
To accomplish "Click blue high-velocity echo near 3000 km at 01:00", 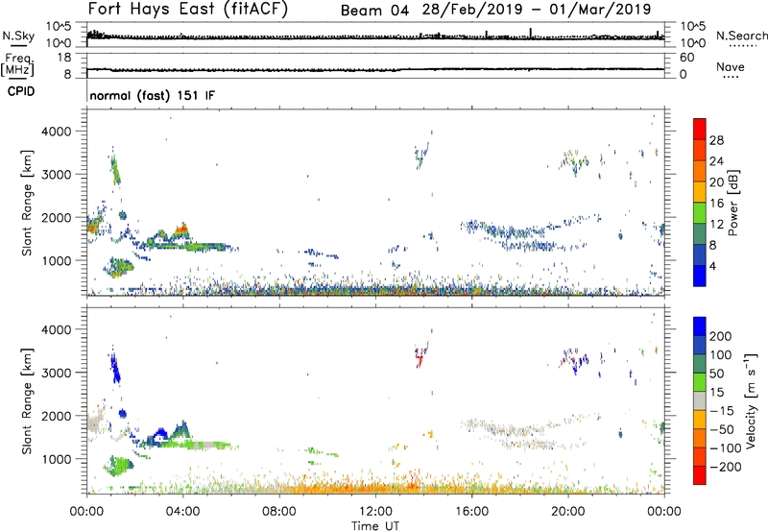I will (x=114, y=369).
